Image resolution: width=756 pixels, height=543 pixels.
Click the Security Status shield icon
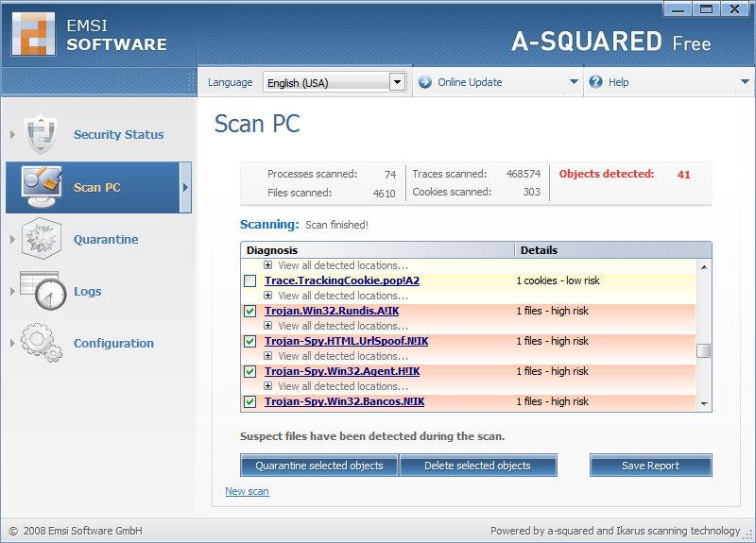pos(41,134)
